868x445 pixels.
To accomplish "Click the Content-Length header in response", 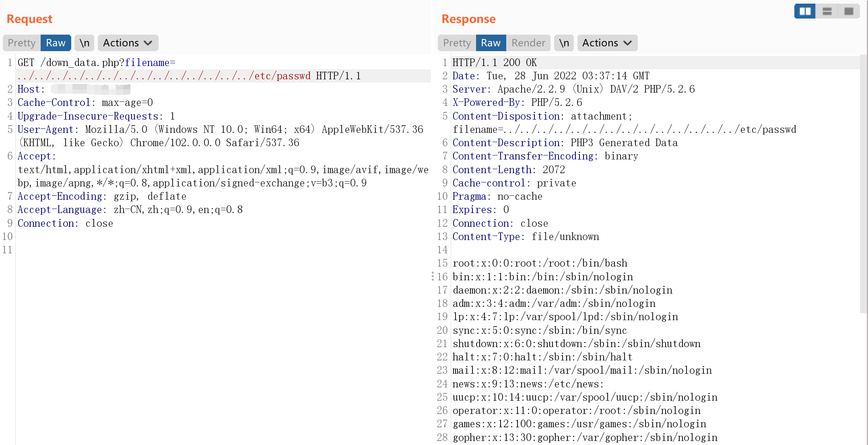I will [x=492, y=170].
